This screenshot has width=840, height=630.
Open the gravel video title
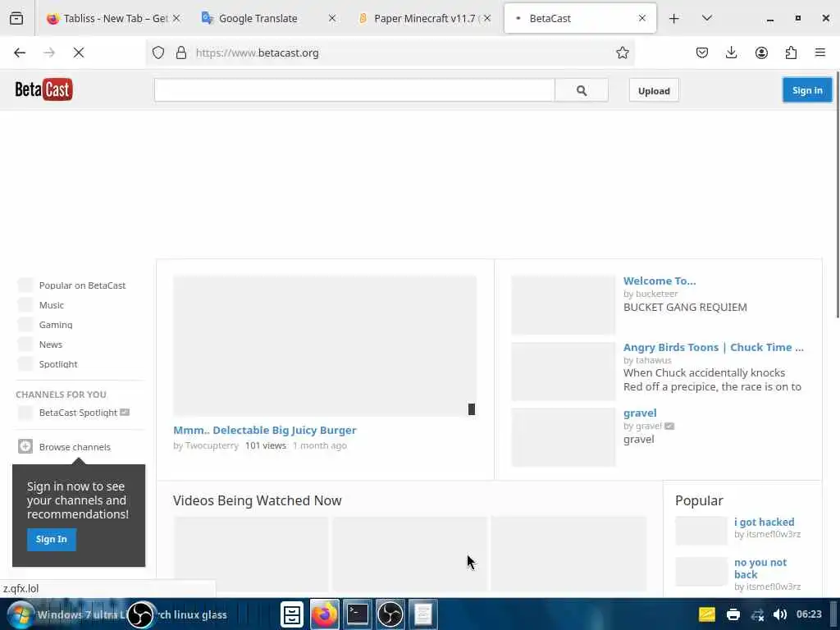(x=640, y=413)
